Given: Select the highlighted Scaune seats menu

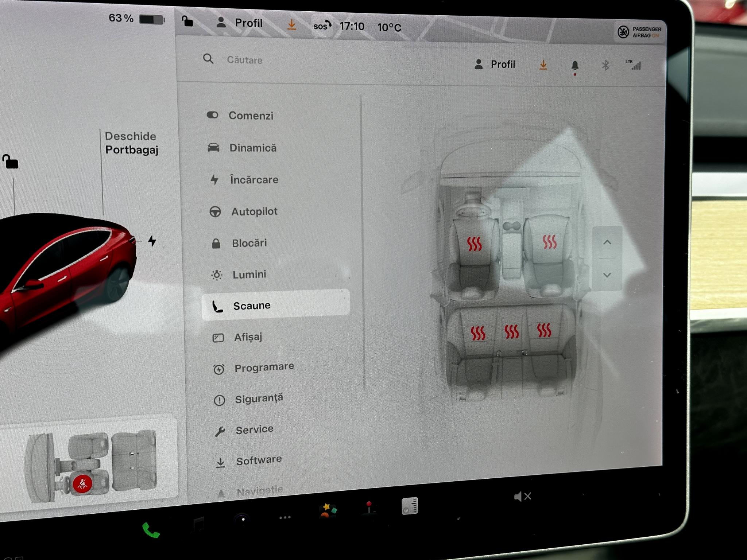Looking at the screenshot, I should [276, 305].
